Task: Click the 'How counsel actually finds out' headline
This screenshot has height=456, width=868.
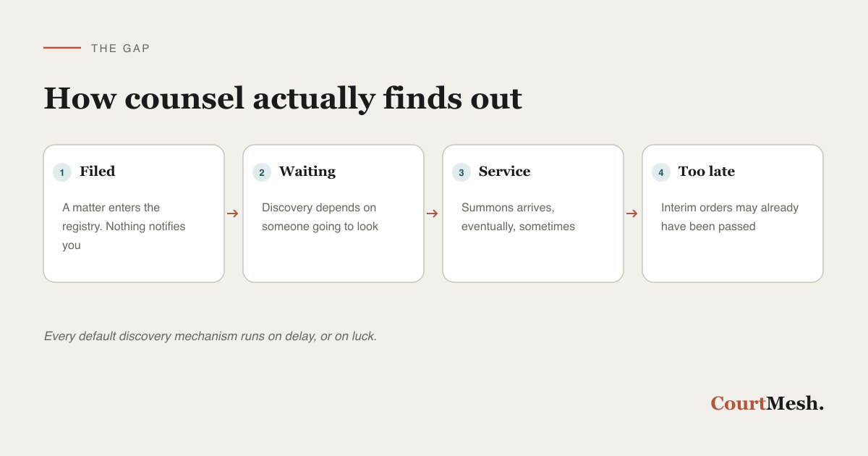Action: click(283, 98)
